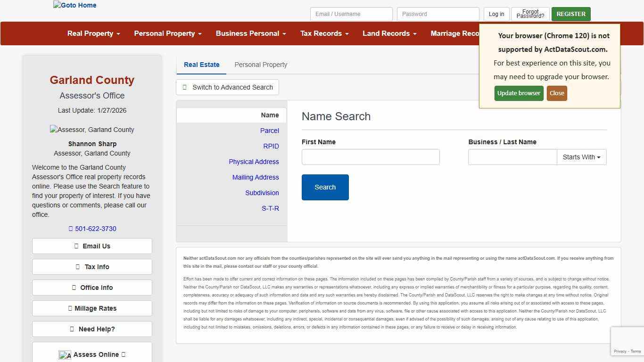Open the Tax Records menu
The image size is (644, 362).
pos(324,33)
